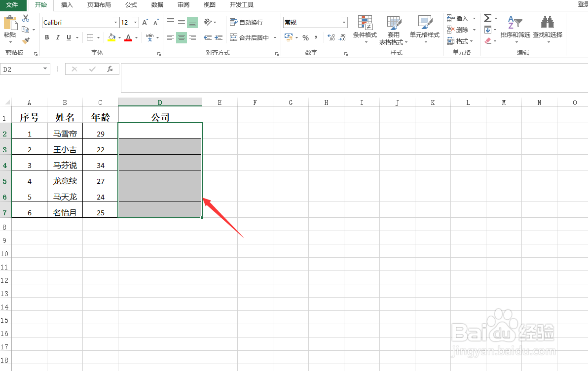The width and height of the screenshot is (588, 371).
Task: Click 删除 delete cells button
Action: [458, 30]
